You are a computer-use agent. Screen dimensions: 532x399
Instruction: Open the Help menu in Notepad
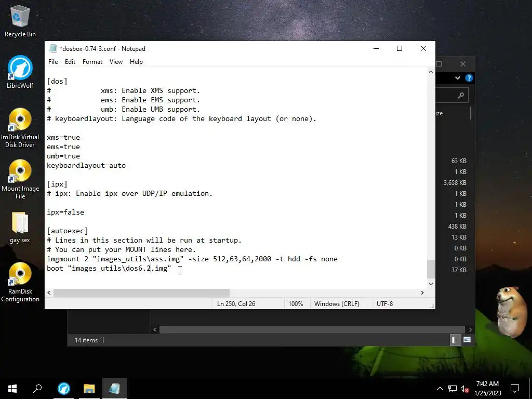pos(136,62)
